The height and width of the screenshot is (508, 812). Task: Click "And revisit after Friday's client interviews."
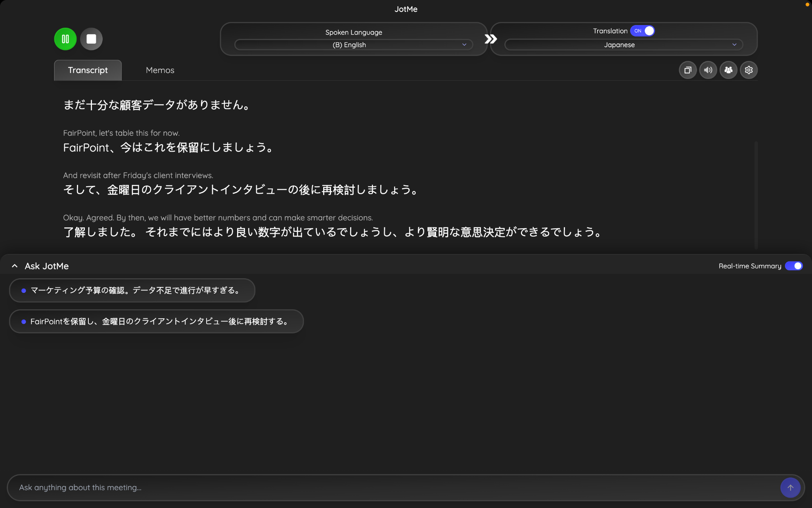tap(138, 175)
